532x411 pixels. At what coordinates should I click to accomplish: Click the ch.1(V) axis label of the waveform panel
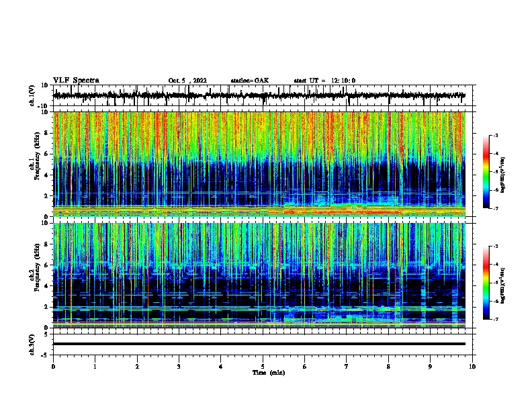coord(32,95)
